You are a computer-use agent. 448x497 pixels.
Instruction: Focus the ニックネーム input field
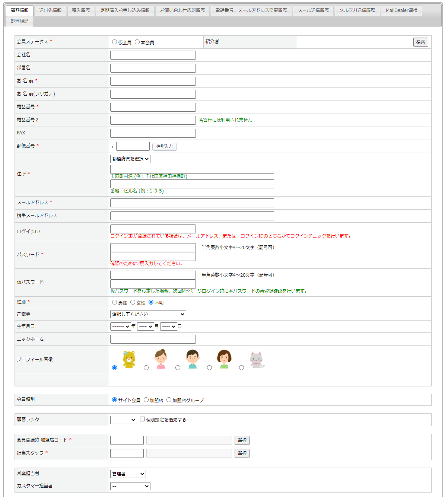(153, 339)
